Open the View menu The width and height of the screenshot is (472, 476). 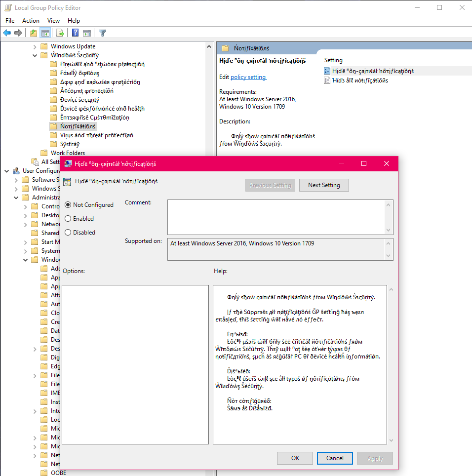pos(53,21)
